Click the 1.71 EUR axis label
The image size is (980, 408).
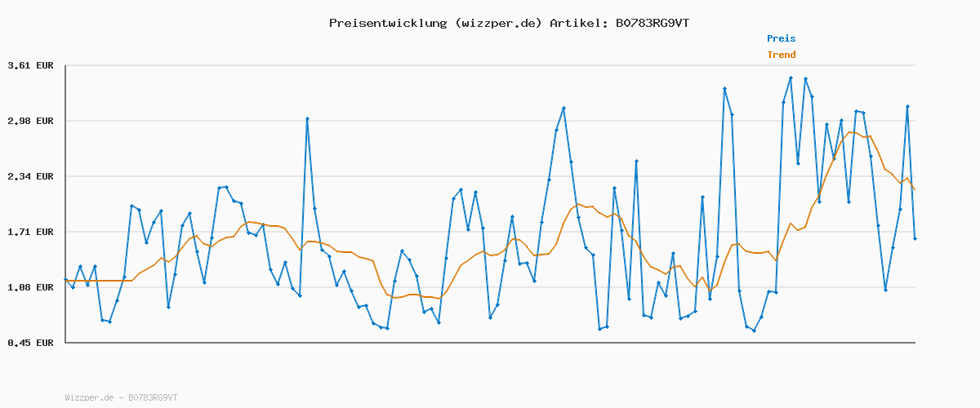(30, 232)
